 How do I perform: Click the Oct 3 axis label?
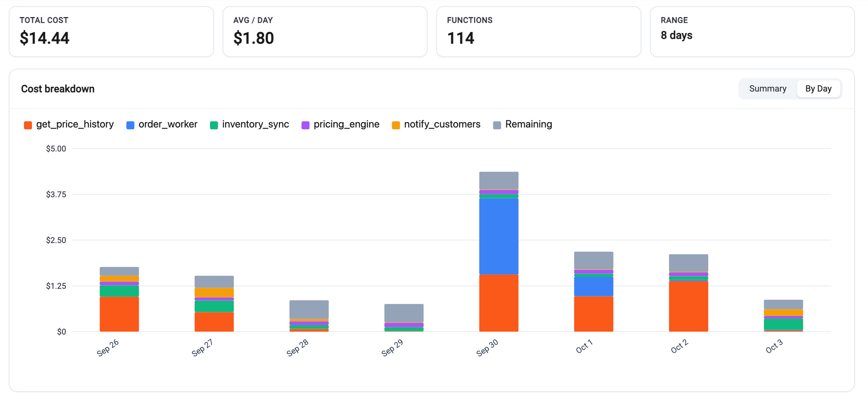(774, 346)
